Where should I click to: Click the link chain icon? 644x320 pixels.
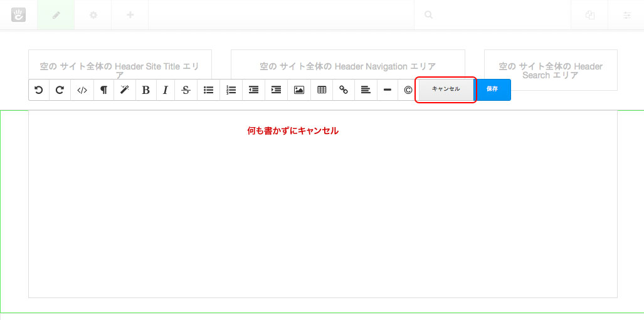coord(344,90)
